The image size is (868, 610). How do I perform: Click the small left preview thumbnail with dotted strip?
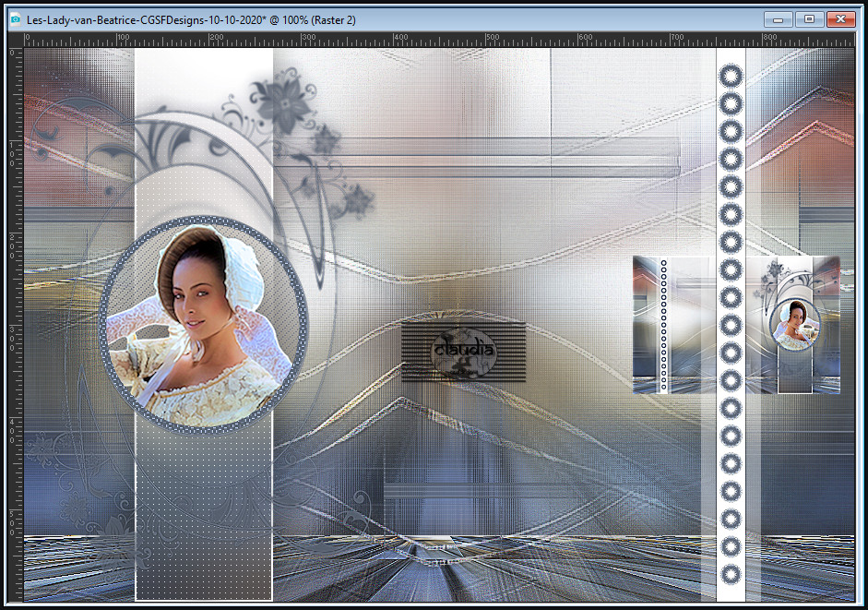point(673,325)
